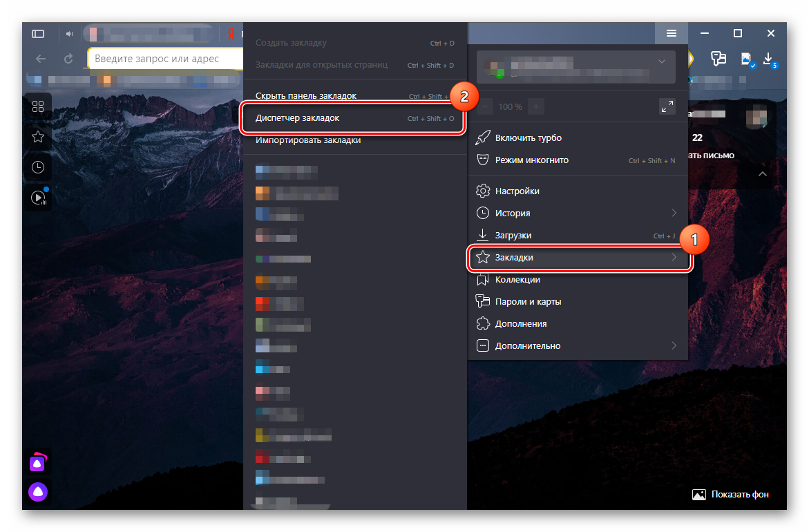The height and width of the screenshot is (532, 809).
Task: Click the address bar search field
Action: [166, 59]
